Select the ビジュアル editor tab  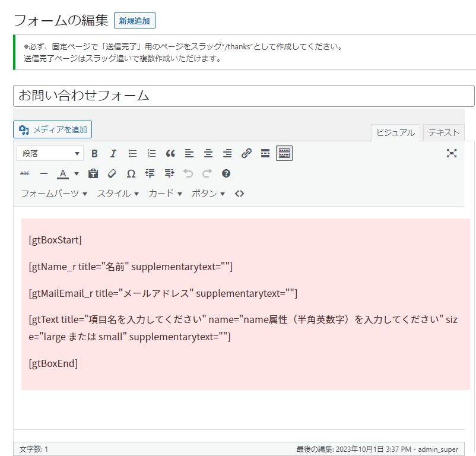coord(395,132)
